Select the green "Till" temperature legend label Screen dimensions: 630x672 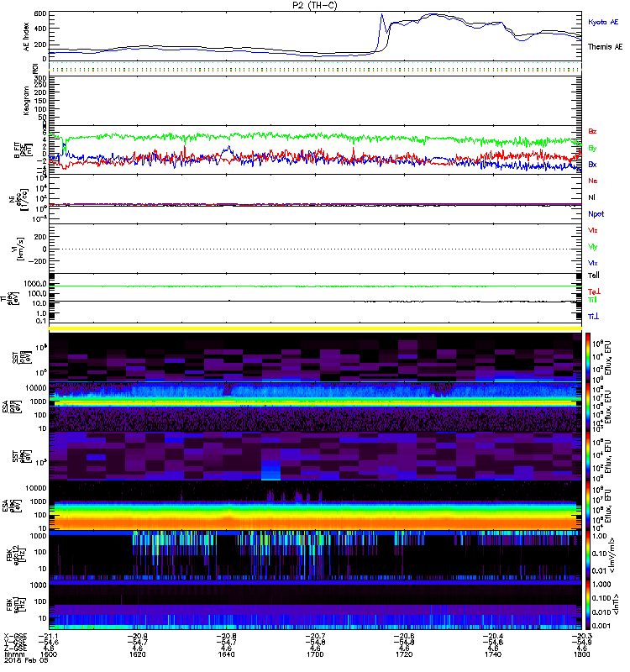pyautogui.click(x=592, y=300)
